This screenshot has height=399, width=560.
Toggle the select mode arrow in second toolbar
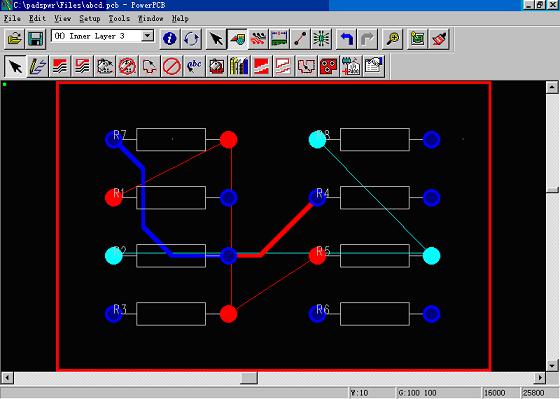click(15, 66)
